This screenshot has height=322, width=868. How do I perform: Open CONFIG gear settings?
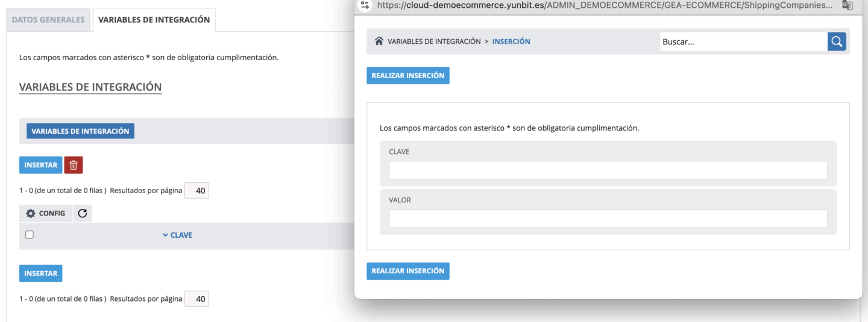coord(46,213)
